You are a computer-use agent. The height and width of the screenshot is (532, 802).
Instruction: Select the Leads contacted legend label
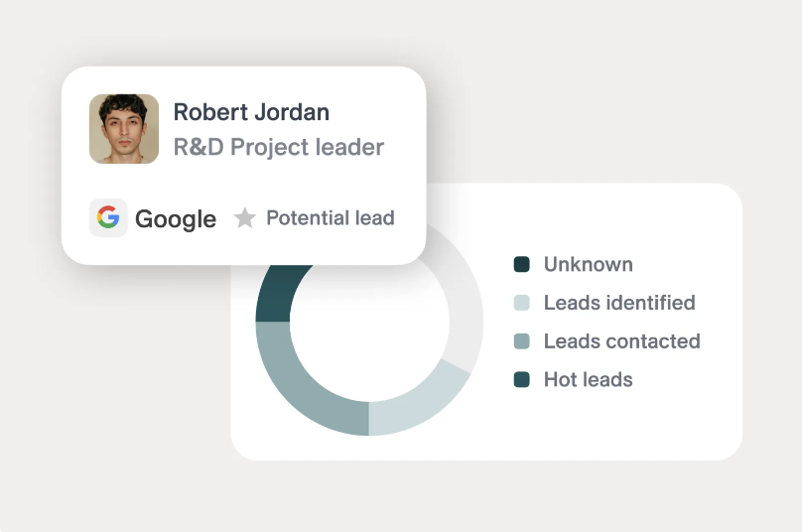click(x=622, y=341)
